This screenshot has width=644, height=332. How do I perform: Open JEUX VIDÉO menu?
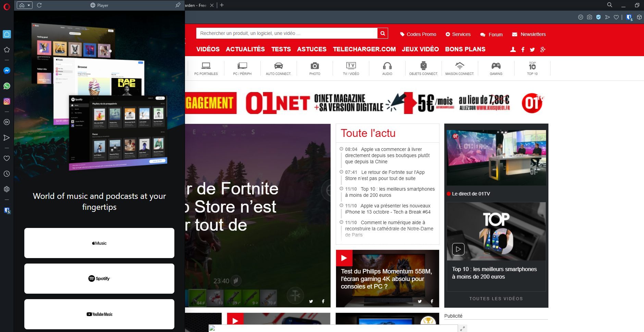(420, 49)
